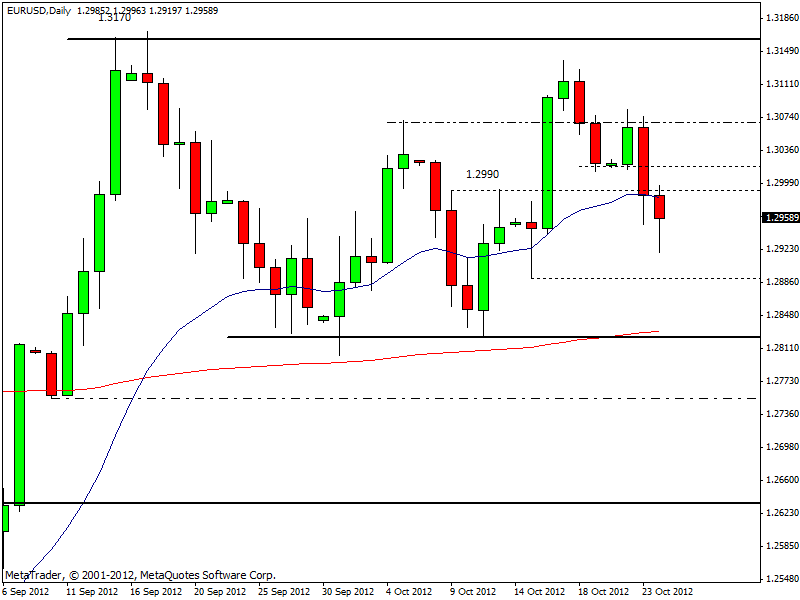The height and width of the screenshot is (600, 800).
Task: Click the dash-dot line near 1.3065
Action: (x=500, y=122)
